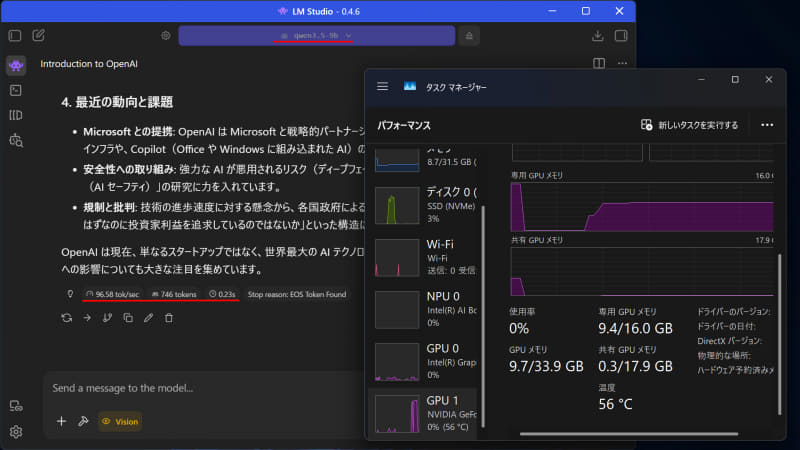
Task: Click '96.58 tok/sec' generation stat
Action: (112, 294)
